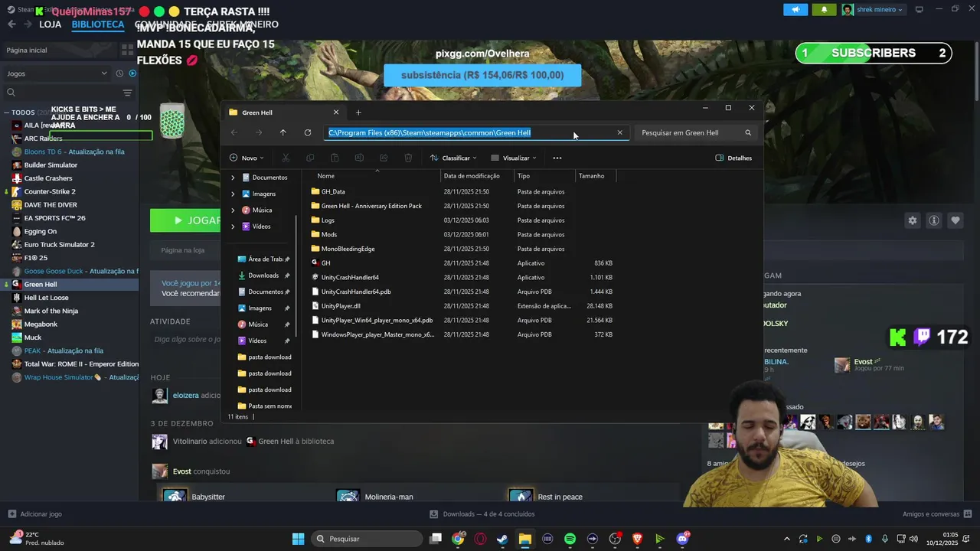Click the search magnifier in Explorer

(x=748, y=132)
